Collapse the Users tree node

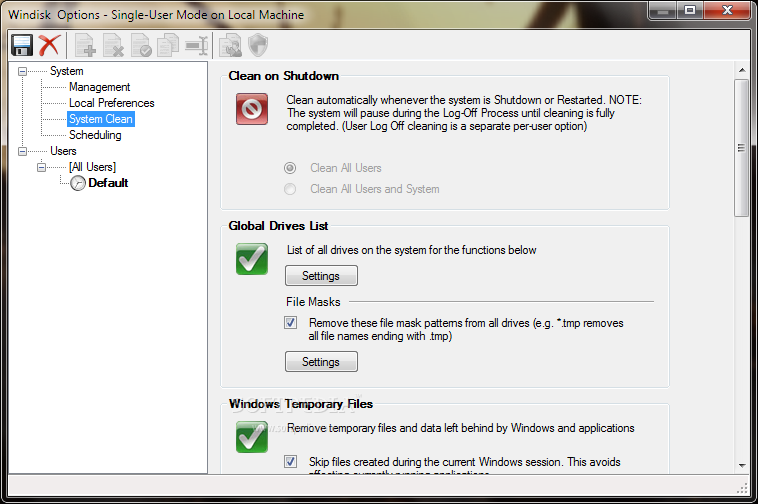22,151
